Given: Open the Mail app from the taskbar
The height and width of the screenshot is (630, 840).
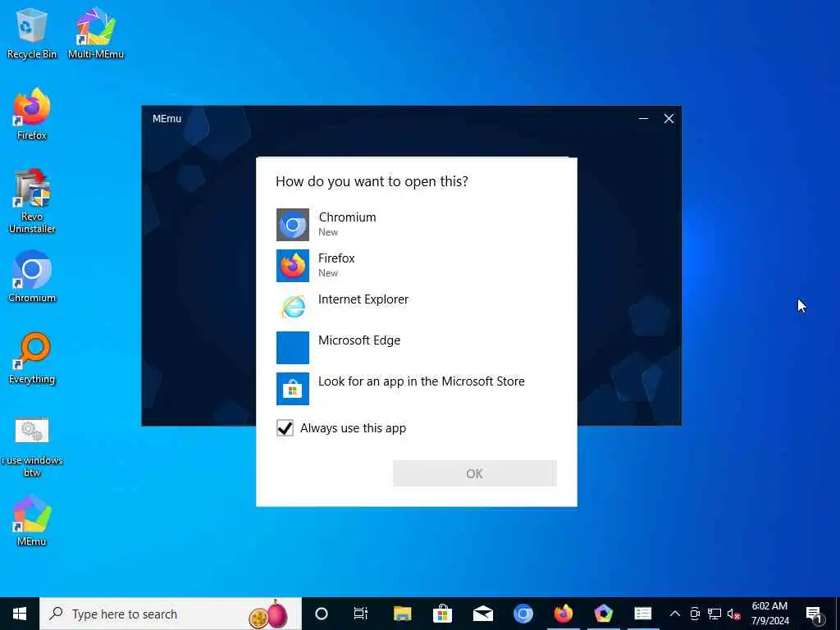Looking at the screenshot, I should (482, 614).
